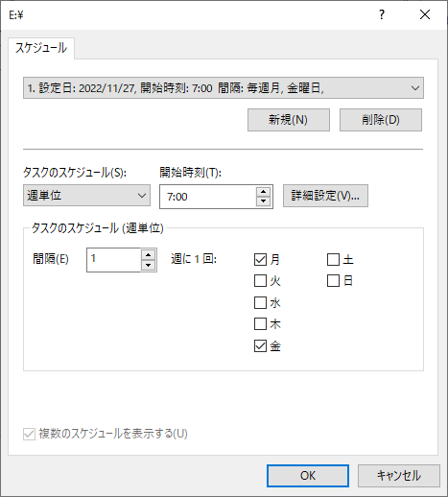Enable the 木 (Thursday) checkbox
Screen dimensions: 448x497
pyautogui.click(x=260, y=324)
